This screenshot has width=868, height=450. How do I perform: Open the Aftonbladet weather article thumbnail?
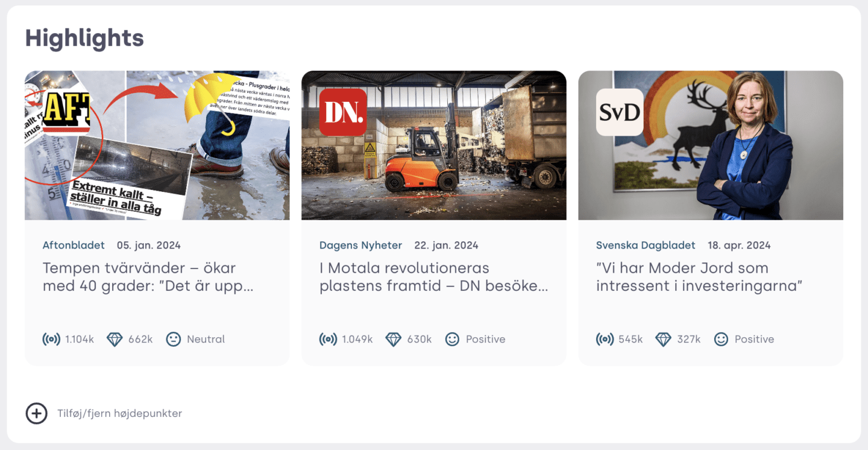[x=157, y=145]
